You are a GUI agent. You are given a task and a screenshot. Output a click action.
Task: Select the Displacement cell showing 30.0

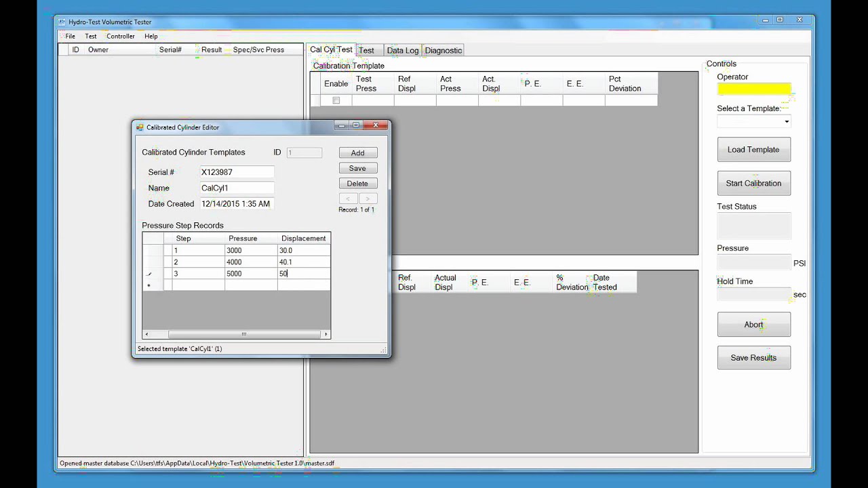pos(304,250)
